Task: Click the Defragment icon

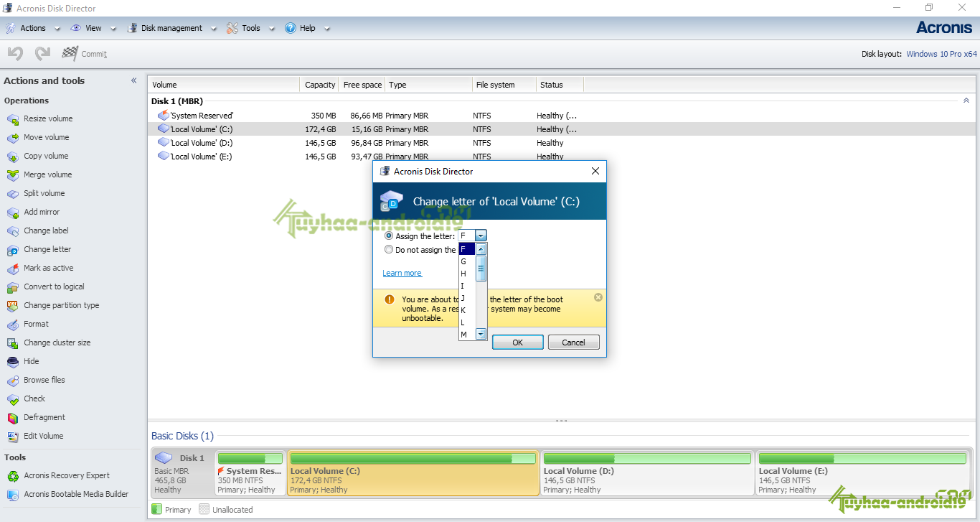Action: (x=12, y=418)
